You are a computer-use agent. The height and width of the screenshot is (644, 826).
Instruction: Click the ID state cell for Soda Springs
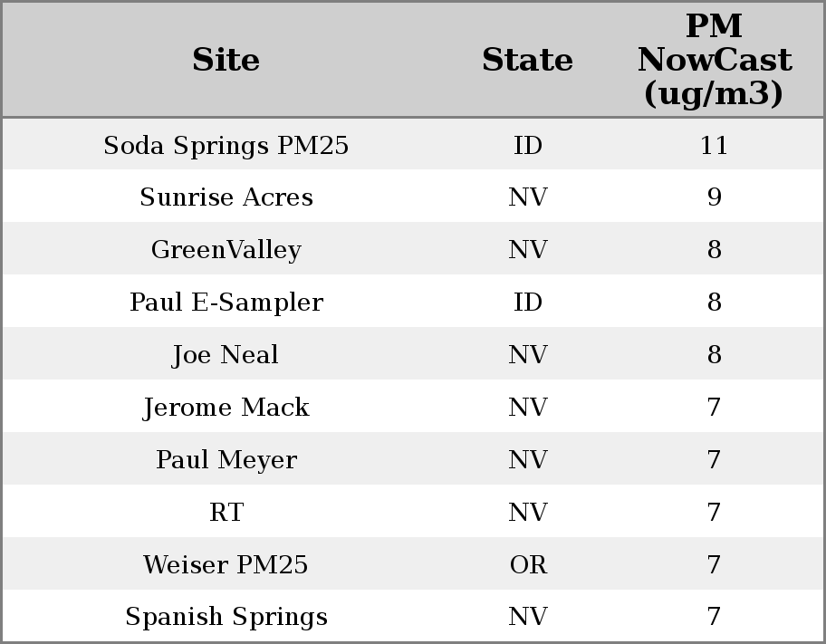click(x=528, y=146)
